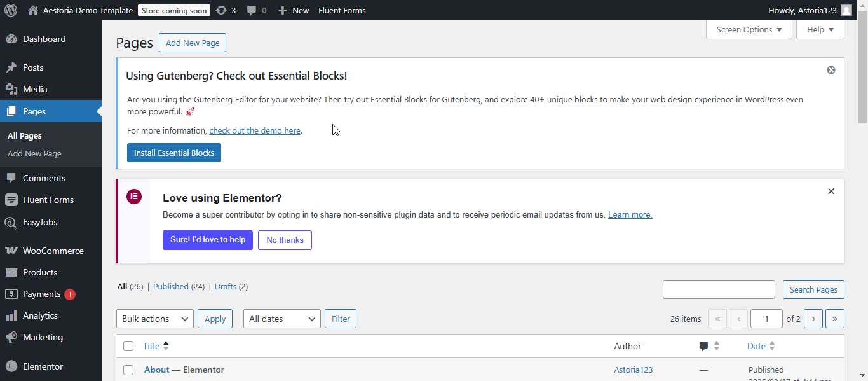868x381 pixels.
Task: Click the Products box icon
Action: [x=11, y=272]
